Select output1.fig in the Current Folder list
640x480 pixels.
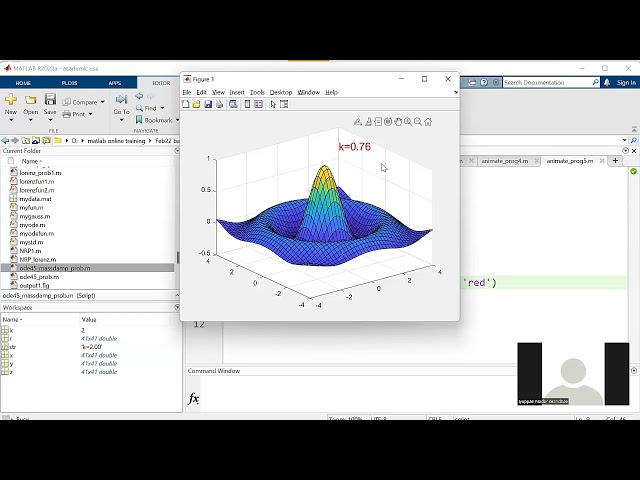coord(34,285)
